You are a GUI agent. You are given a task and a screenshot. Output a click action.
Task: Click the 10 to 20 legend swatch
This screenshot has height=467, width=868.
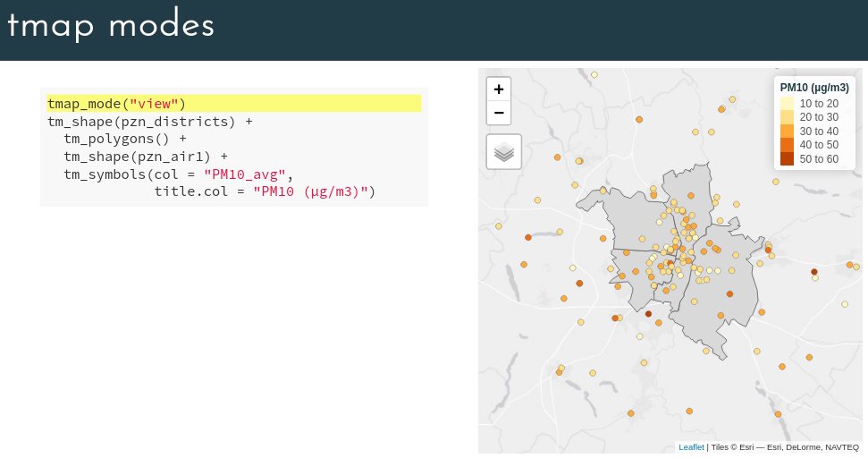[787, 104]
